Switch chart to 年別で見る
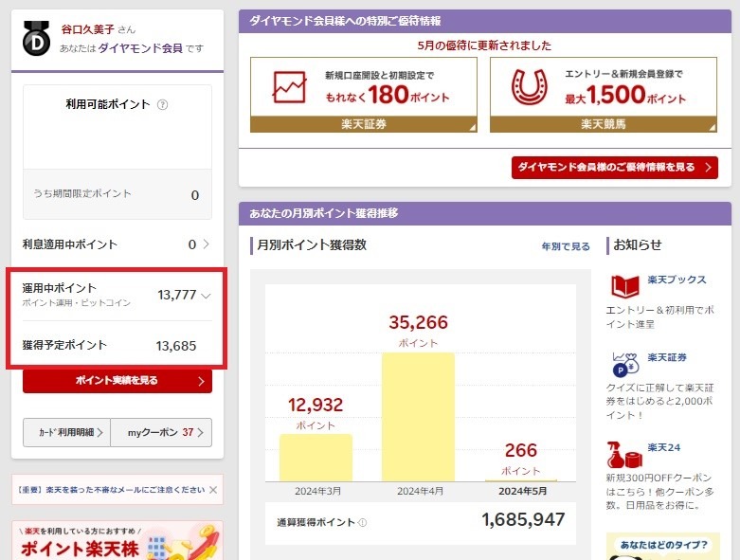 click(x=566, y=246)
